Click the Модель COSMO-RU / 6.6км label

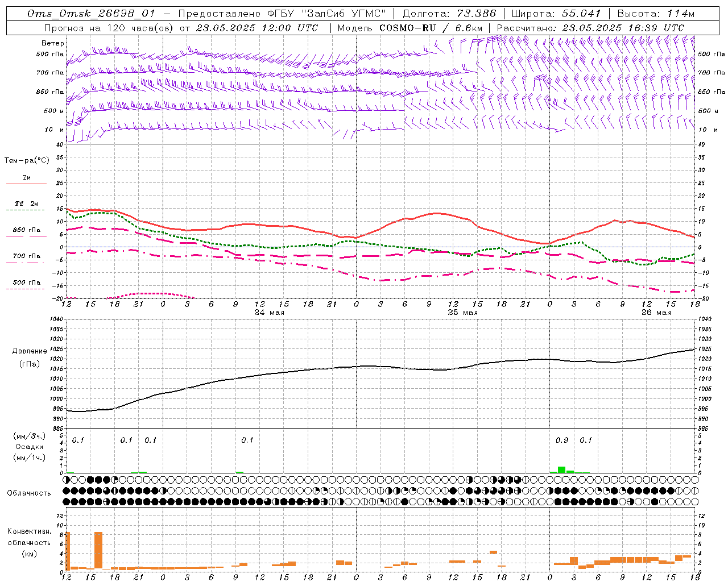(x=409, y=28)
